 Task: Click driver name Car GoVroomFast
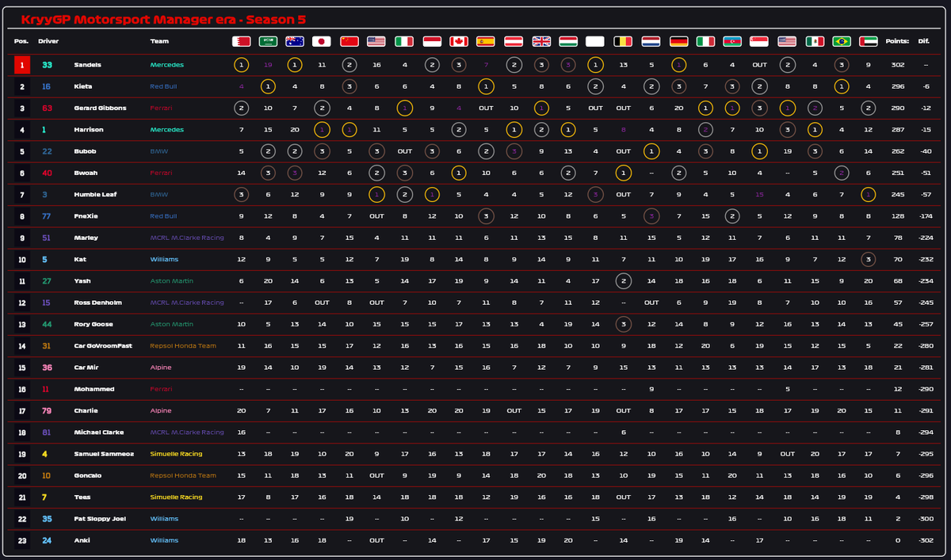coord(101,346)
